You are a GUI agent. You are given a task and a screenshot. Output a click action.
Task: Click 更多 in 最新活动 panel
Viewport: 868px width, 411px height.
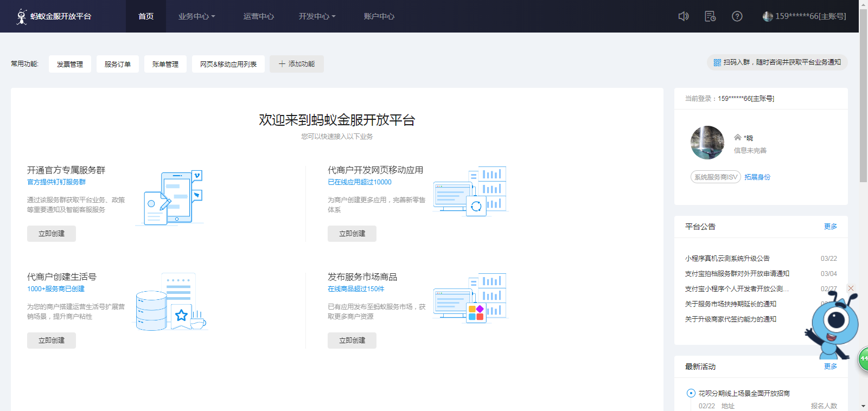point(831,367)
